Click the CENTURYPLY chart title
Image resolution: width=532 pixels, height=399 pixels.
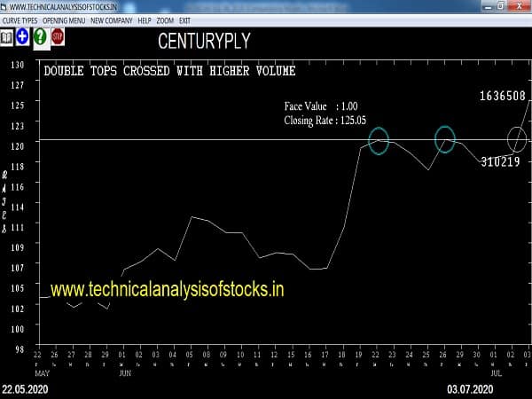pos(204,41)
